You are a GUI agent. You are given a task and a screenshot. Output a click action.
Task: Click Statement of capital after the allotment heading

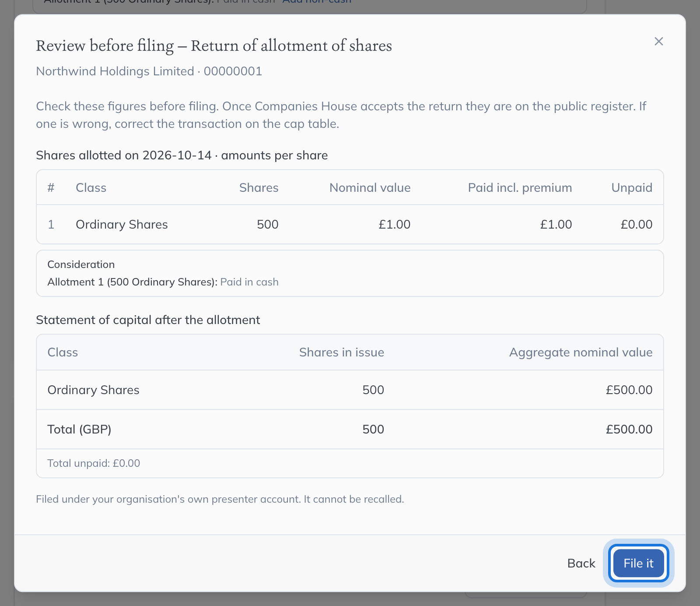148,320
